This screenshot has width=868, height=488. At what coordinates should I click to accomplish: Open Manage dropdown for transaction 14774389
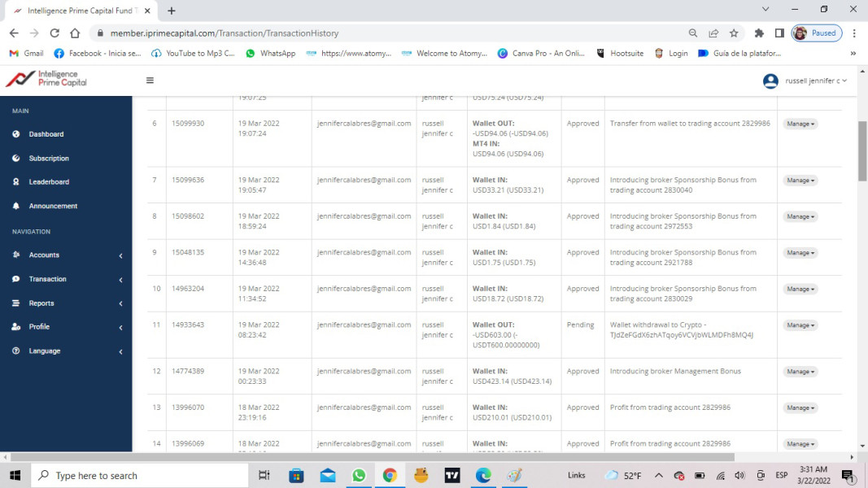click(x=800, y=372)
